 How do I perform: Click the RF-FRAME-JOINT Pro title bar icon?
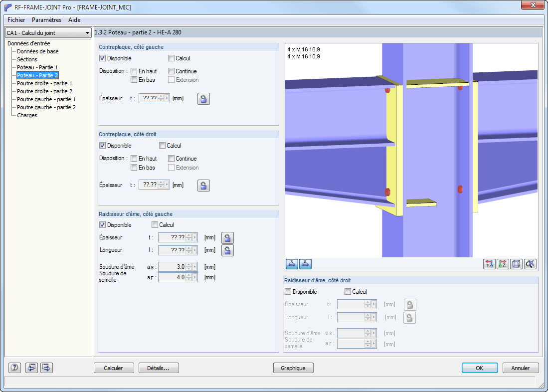click(7, 7)
